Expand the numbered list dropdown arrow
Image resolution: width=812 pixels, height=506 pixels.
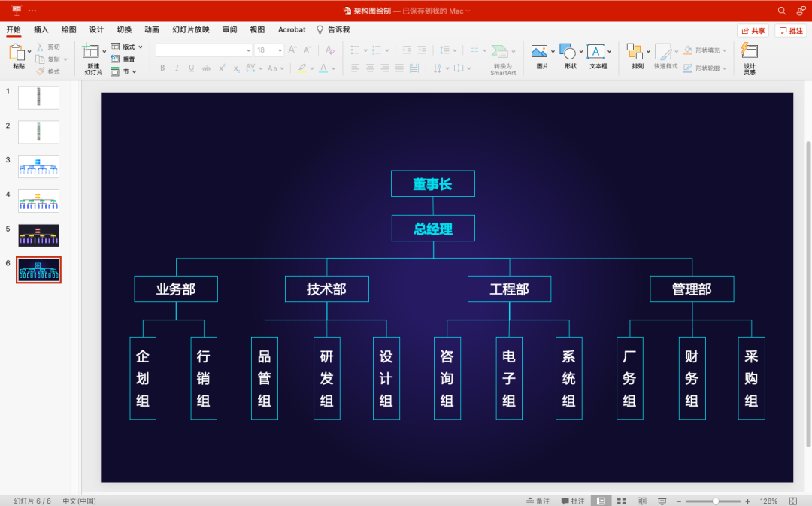click(387, 51)
